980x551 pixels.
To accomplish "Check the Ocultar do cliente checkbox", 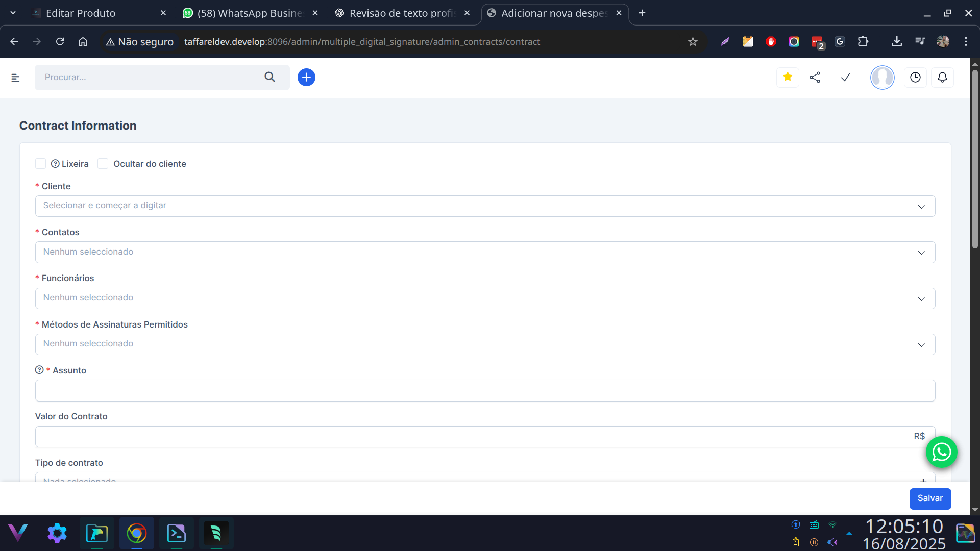I will coord(103,164).
